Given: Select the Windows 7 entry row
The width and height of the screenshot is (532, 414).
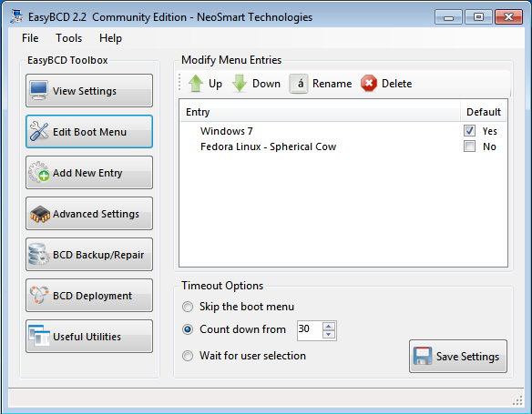Looking at the screenshot, I should pyautogui.click(x=343, y=131).
